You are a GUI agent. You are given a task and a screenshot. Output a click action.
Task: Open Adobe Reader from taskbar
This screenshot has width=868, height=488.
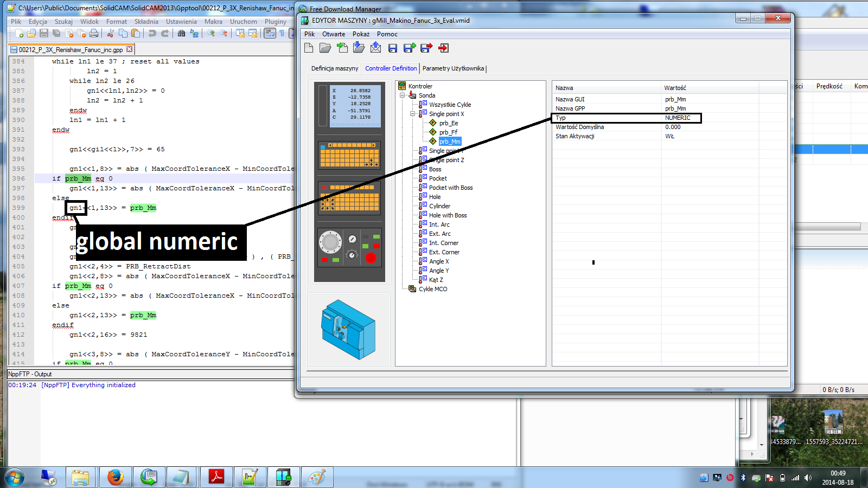[216, 477]
